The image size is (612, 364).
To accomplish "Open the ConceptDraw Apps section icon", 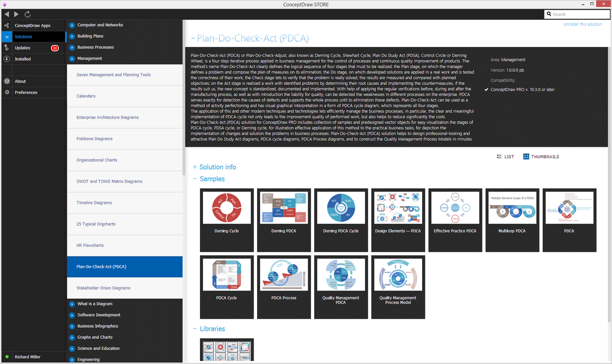I will coord(6,25).
